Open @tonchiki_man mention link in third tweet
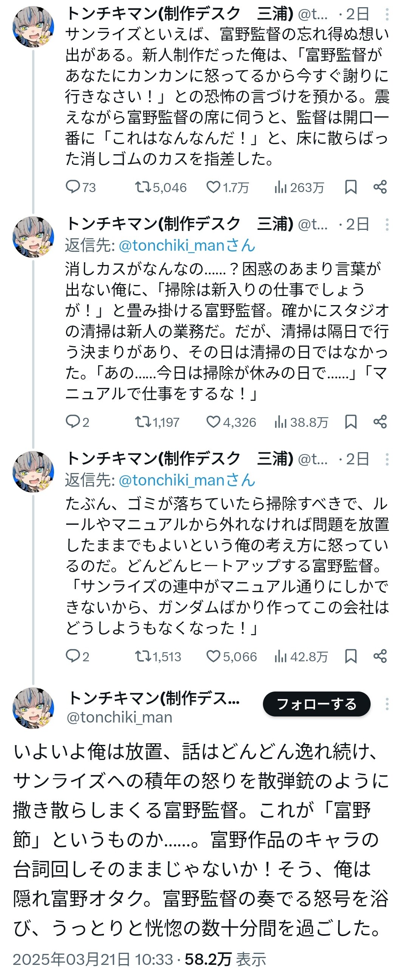Image resolution: width=408 pixels, height=980 pixels. pos(186,481)
